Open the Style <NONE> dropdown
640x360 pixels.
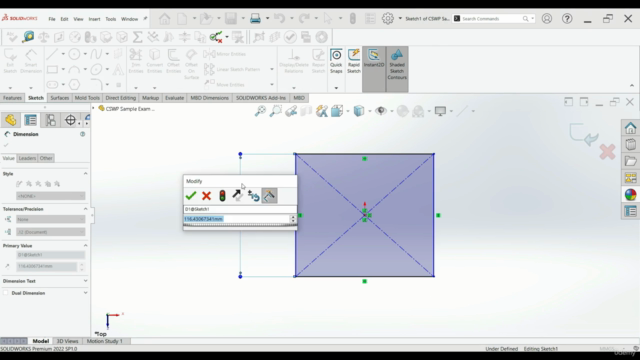pos(51,196)
